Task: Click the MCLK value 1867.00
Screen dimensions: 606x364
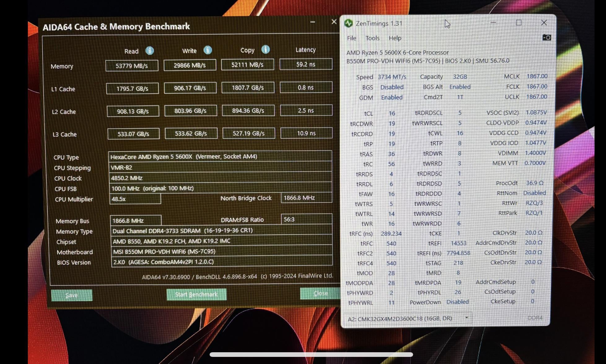Action: click(x=537, y=76)
